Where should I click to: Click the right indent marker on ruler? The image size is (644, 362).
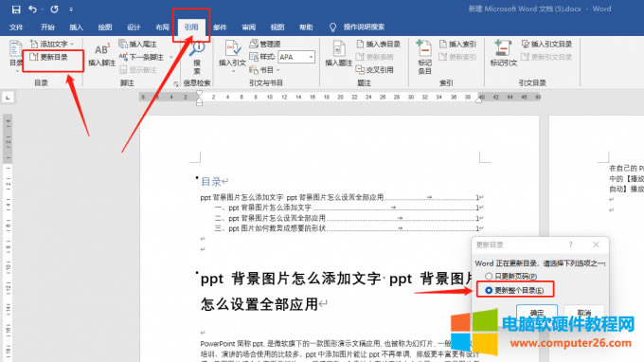coord(479,99)
